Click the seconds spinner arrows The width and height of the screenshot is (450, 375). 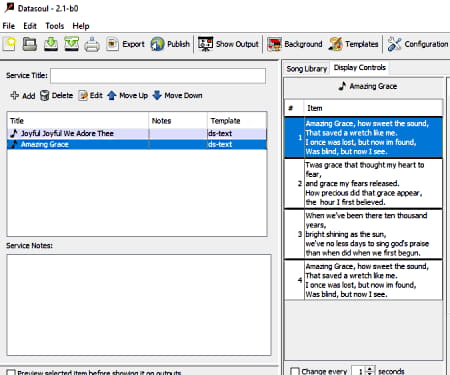pyautogui.click(x=370, y=371)
